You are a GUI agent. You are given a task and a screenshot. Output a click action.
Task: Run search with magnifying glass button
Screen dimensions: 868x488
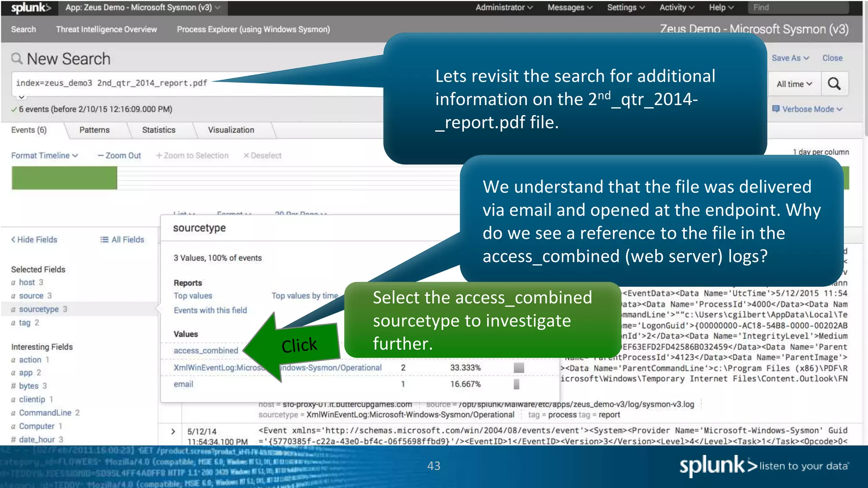[x=834, y=84]
